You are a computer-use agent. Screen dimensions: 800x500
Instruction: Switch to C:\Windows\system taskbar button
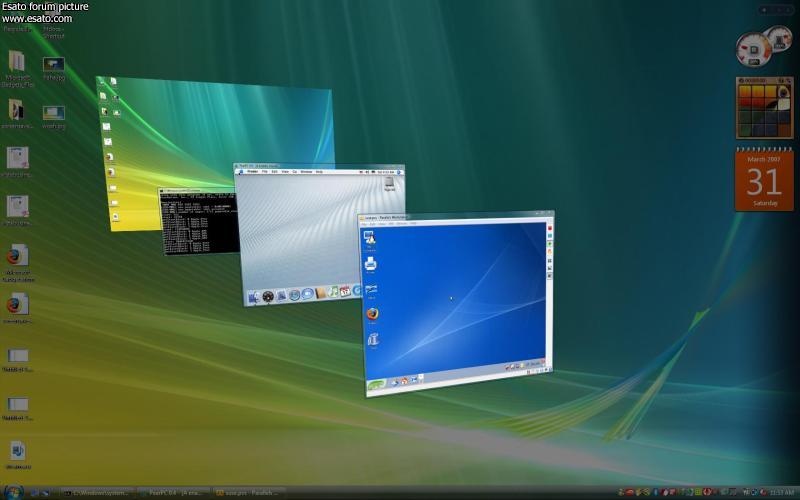pos(97,493)
